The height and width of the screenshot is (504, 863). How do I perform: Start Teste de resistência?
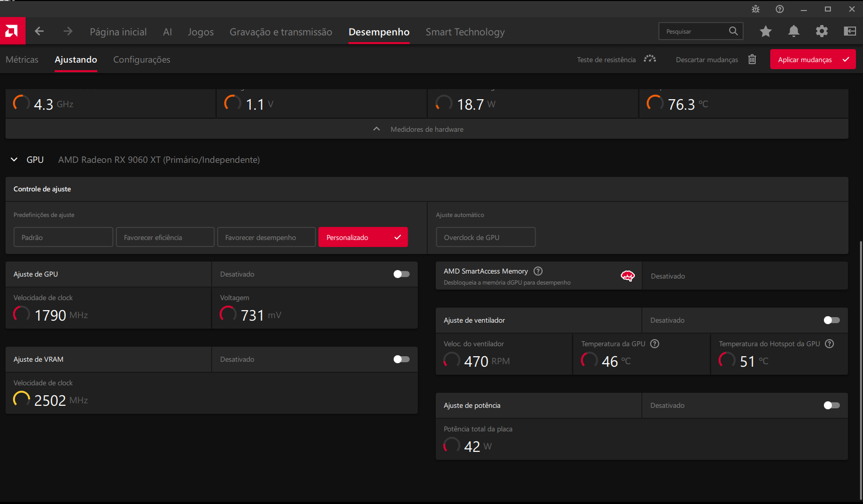tap(606, 60)
